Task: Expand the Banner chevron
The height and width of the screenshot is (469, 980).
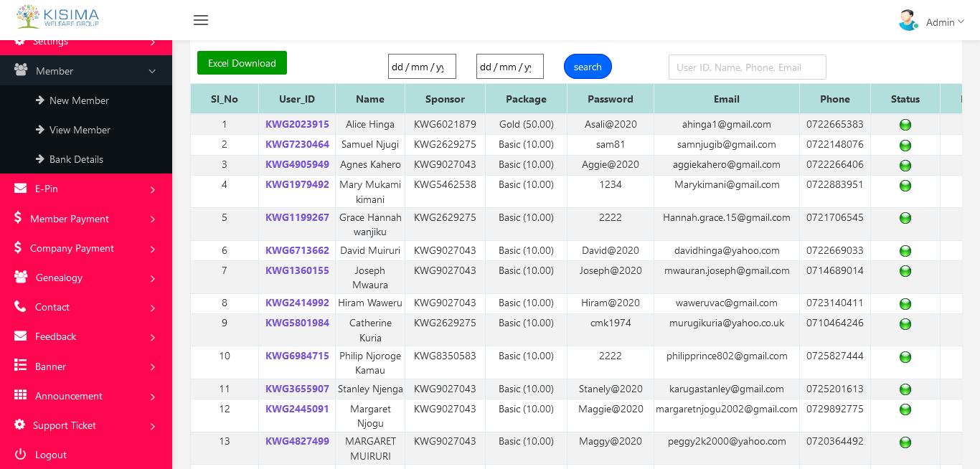Action: coord(153,367)
